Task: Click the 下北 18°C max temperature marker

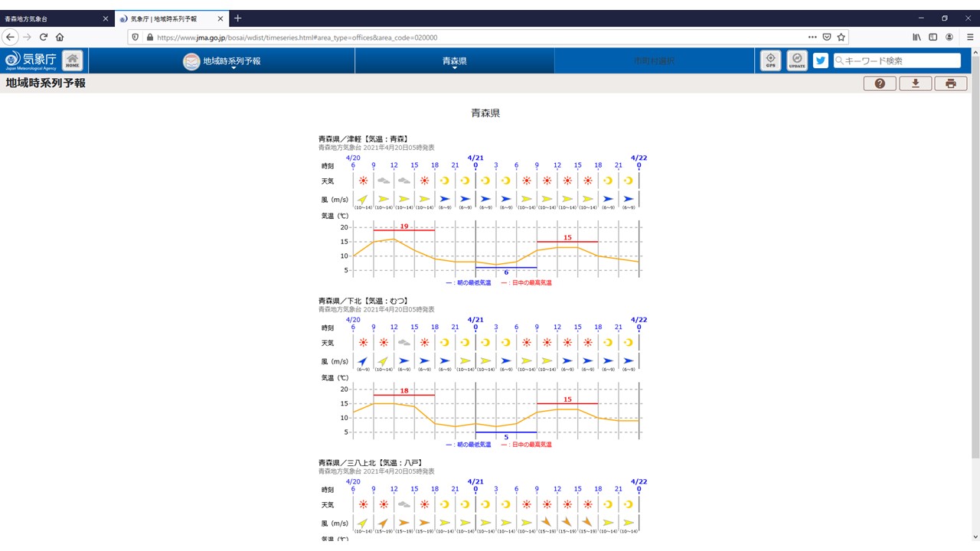Action: click(404, 392)
